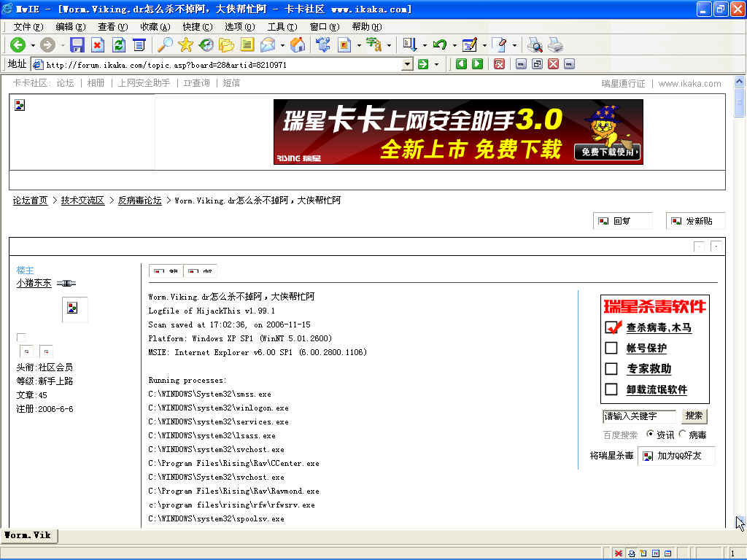Viewport: 747px width, 560px height.
Task: Click the vertical scrollbar up arrow
Action: tap(739, 82)
